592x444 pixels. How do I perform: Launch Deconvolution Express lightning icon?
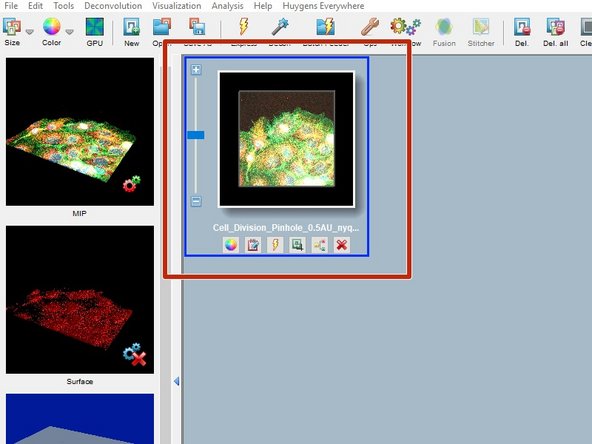(244, 27)
